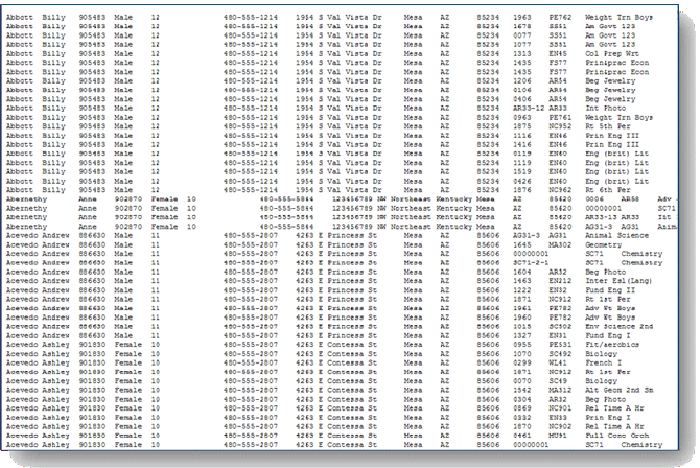Viewport: 700px width, 468px height.
Task: Select the NC962 code cell
Action: (560, 190)
